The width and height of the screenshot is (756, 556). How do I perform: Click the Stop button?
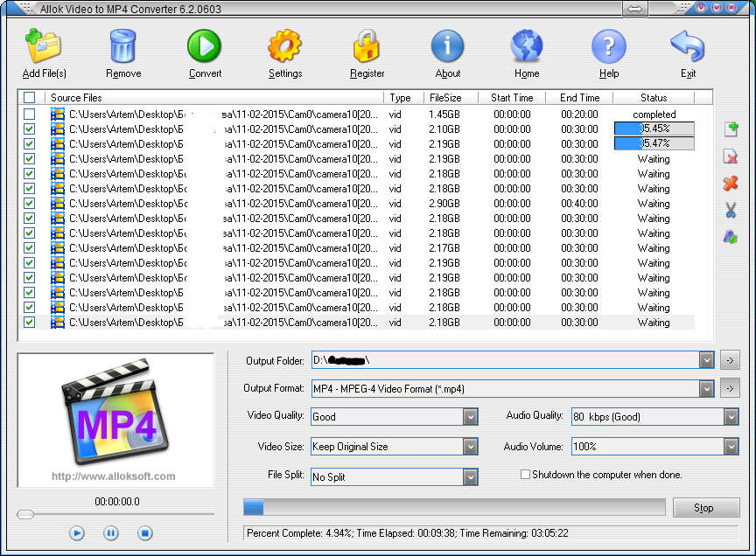point(703,508)
